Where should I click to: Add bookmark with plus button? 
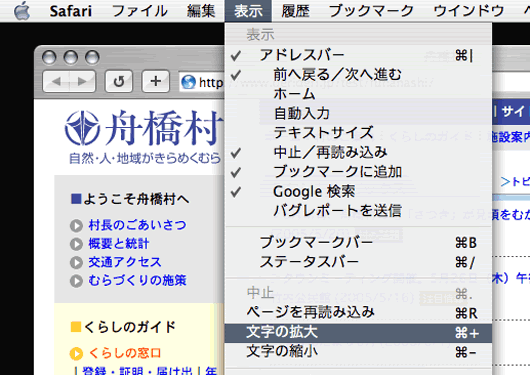point(155,81)
